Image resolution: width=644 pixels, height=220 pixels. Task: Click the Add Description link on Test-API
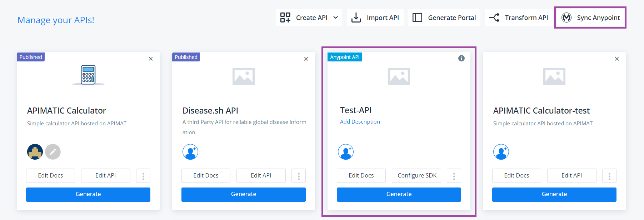(x=360, y=122)
